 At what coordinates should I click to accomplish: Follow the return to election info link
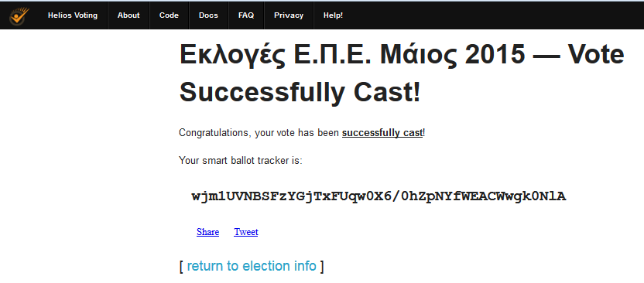pyautogui.click(x=252, y=266)
